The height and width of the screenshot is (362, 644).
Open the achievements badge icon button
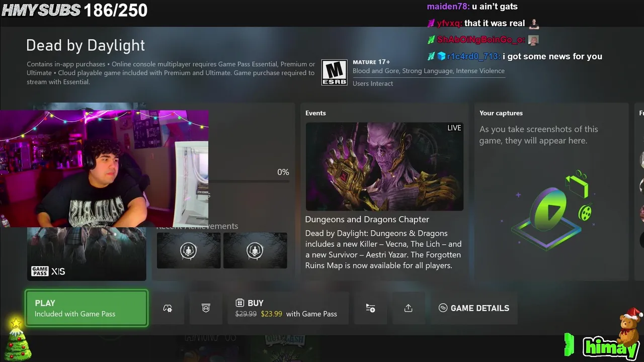pyautogui.click(x=206, y=308)
